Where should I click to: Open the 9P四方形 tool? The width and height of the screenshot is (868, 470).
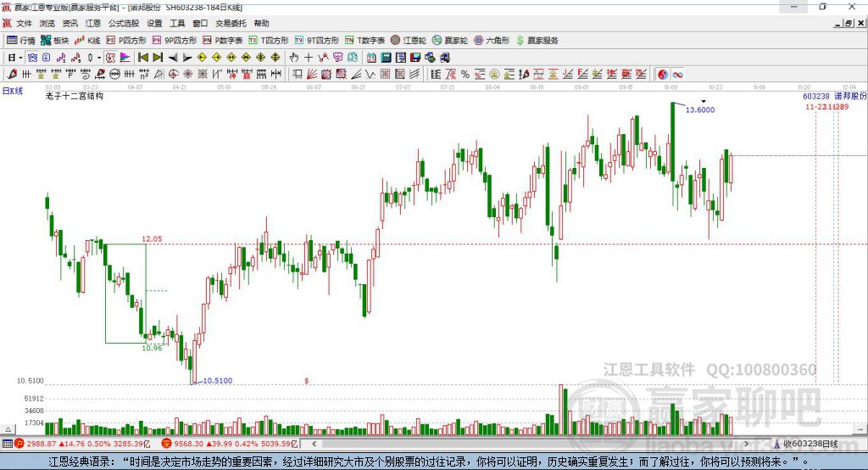click(175, 41)
